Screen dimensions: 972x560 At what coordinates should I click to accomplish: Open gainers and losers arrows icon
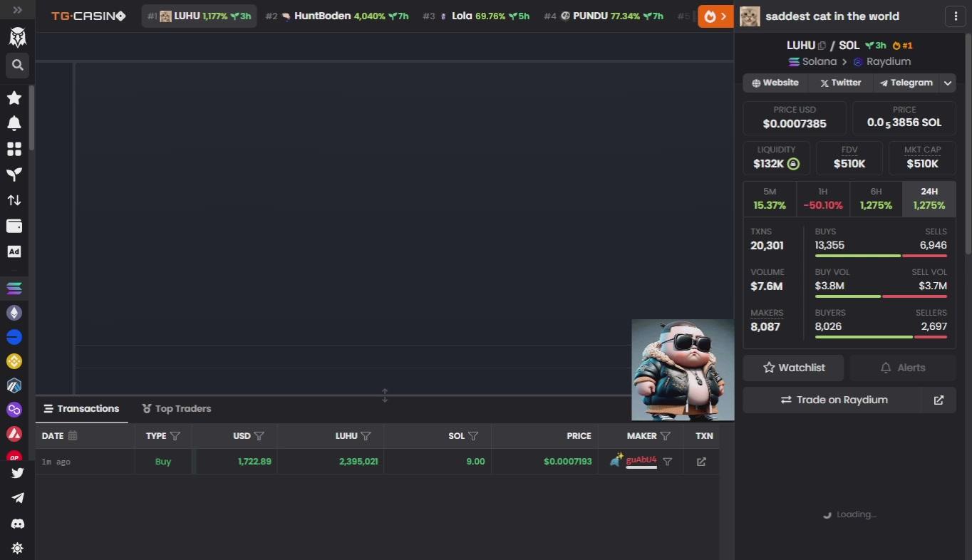[x=14, y=200]
